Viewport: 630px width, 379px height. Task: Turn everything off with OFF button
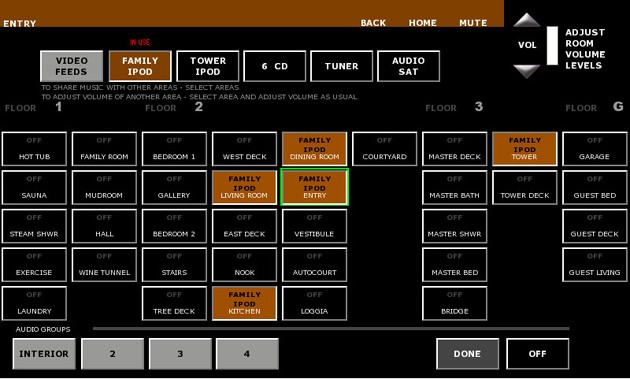[538, 354]
